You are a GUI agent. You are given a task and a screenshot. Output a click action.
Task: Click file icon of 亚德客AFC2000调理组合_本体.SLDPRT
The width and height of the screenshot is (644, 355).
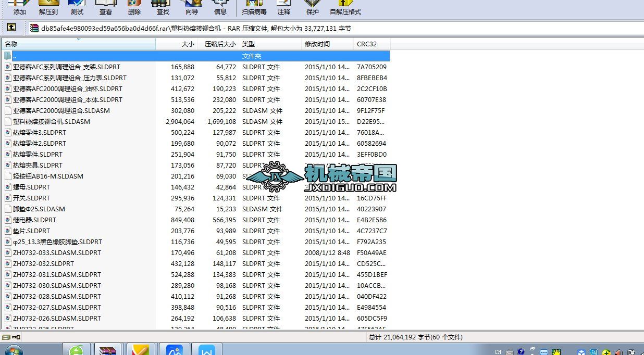pos(8,99)
